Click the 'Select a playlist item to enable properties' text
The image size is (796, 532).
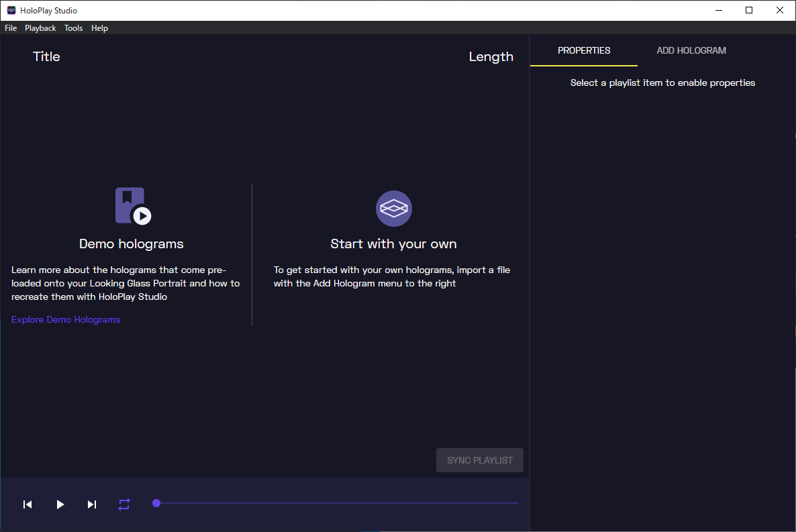click(662, 83)
